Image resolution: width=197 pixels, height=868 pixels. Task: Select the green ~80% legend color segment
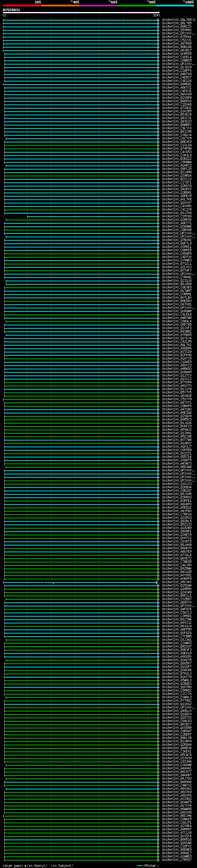[x=136, y=6]
